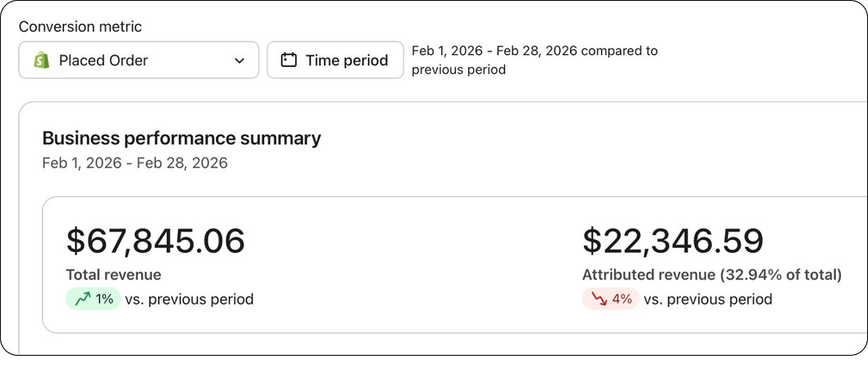Click the Conversion metric label

point(81,26)
